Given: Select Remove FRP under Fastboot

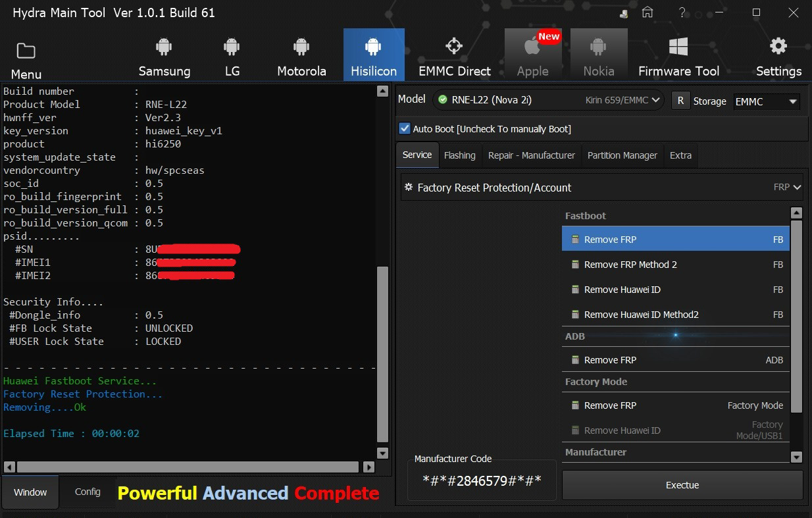Looking at the screenshot, I should (x=676, y=240).
